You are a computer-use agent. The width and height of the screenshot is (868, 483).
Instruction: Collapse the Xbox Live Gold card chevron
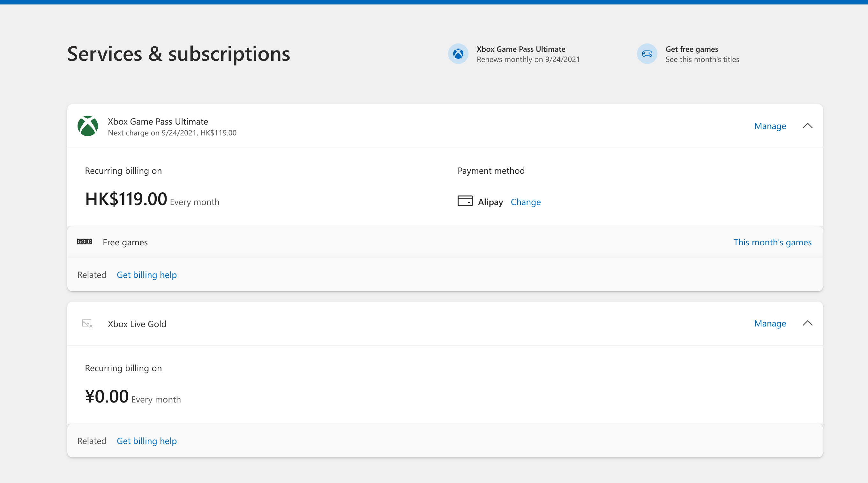pos(808,323)
